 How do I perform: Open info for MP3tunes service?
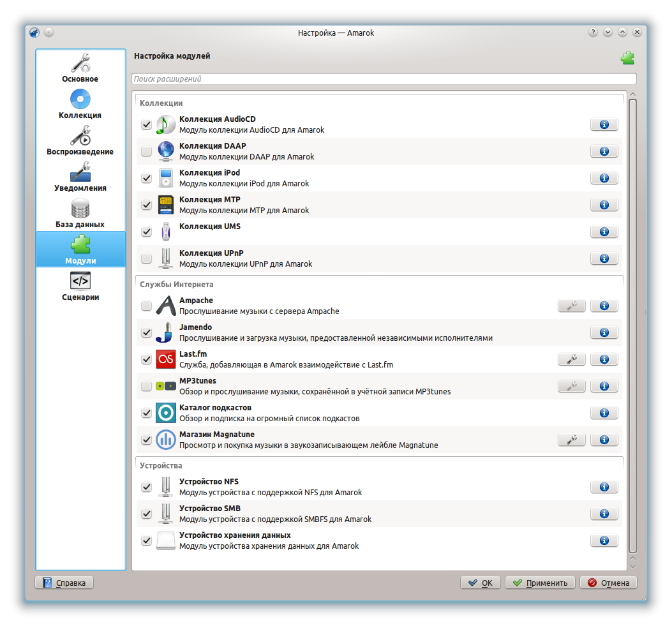tap(604, 386)
